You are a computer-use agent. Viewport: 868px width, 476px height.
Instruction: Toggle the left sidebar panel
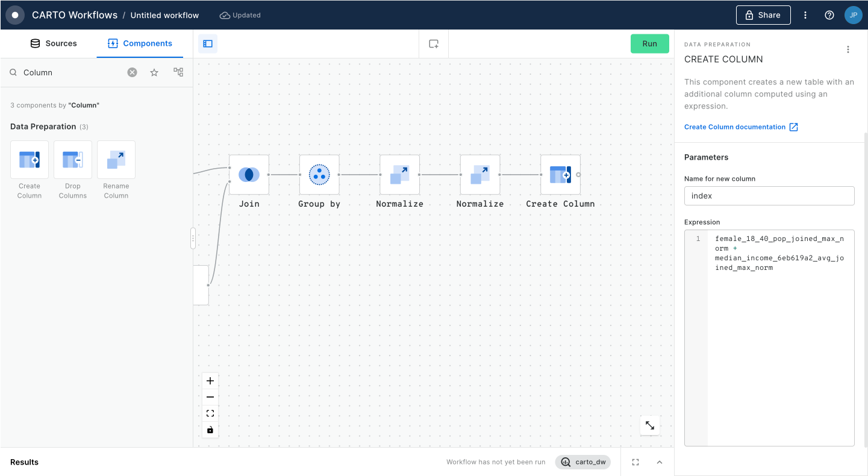pyautogui.click(x=208, y=44)
